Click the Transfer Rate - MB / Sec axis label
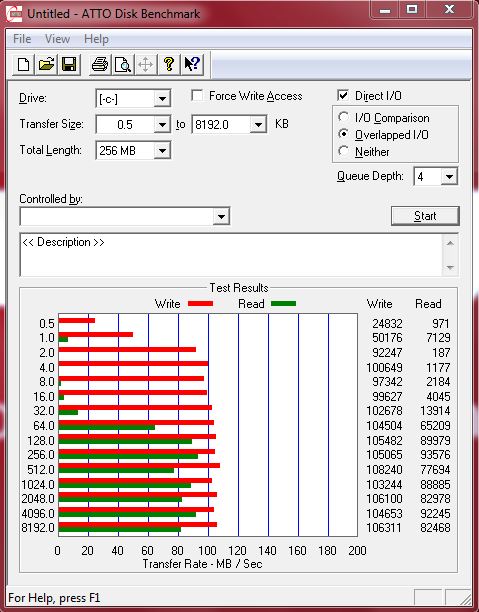 [202, 564]
